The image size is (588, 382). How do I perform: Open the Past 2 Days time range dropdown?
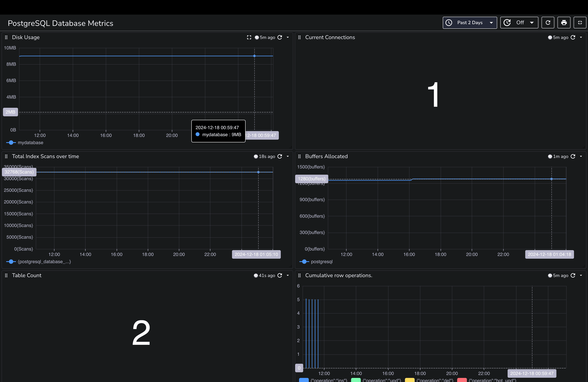click(470, 23)
